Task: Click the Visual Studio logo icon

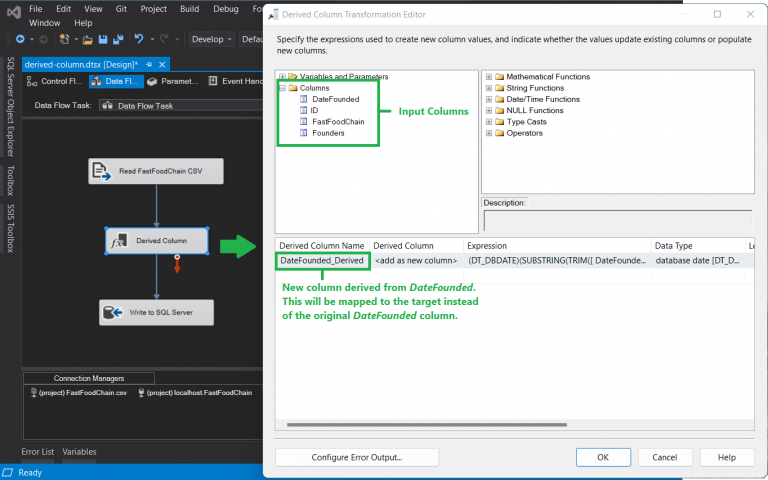Action: pyautogui.click(x=14, y=12)
